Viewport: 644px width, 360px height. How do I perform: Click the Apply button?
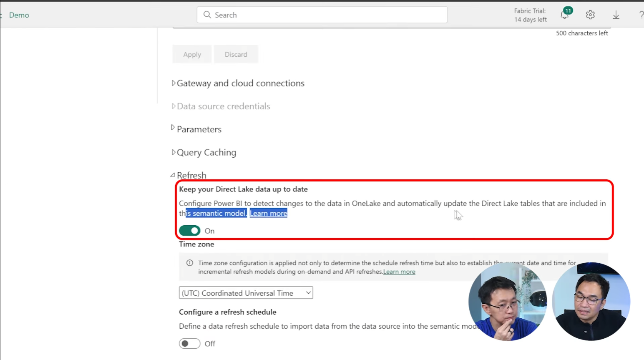(191, 54)
